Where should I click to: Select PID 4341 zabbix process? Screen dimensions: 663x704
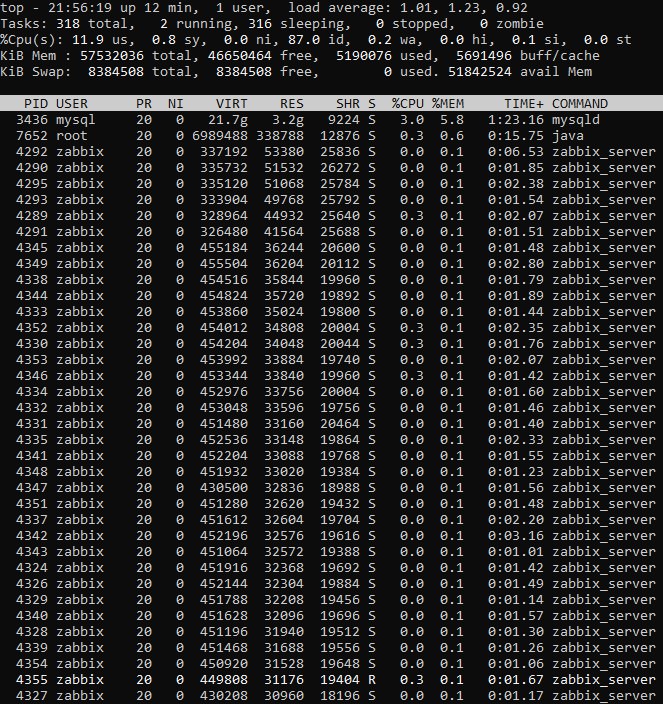click(31, 456)
